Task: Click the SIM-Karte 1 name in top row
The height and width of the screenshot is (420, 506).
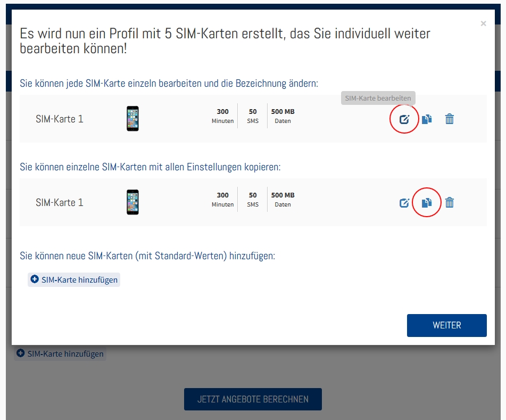Action: point(60,119)
